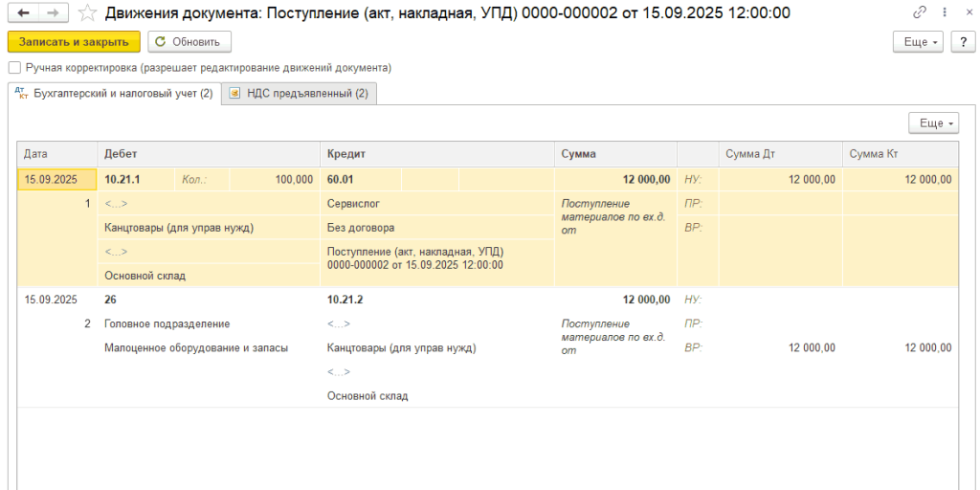Open help with the question mark button
980x490 pixels.
(963, 42)
